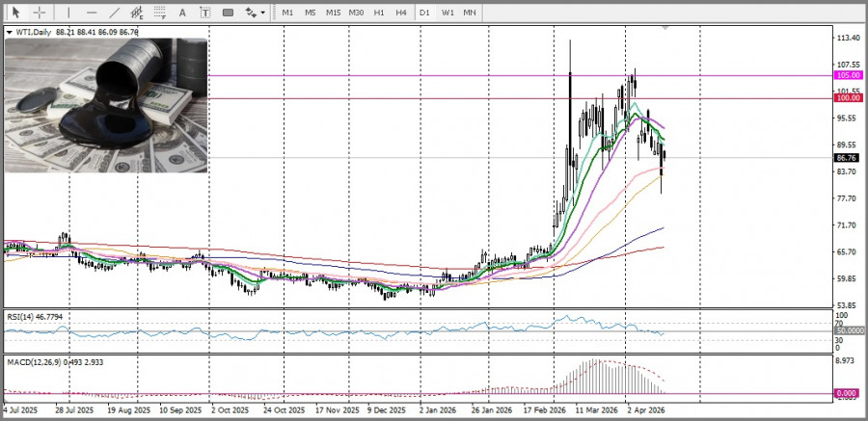Viewport: 868px width, 421px height.
Task: Click the 105.00 magenta price level label
Action: point(848,75)
